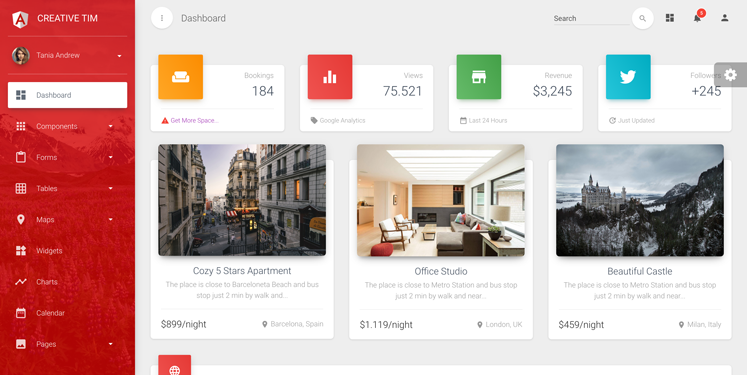
Task: Open the Widgets menu item
Action: pos(68,251)
